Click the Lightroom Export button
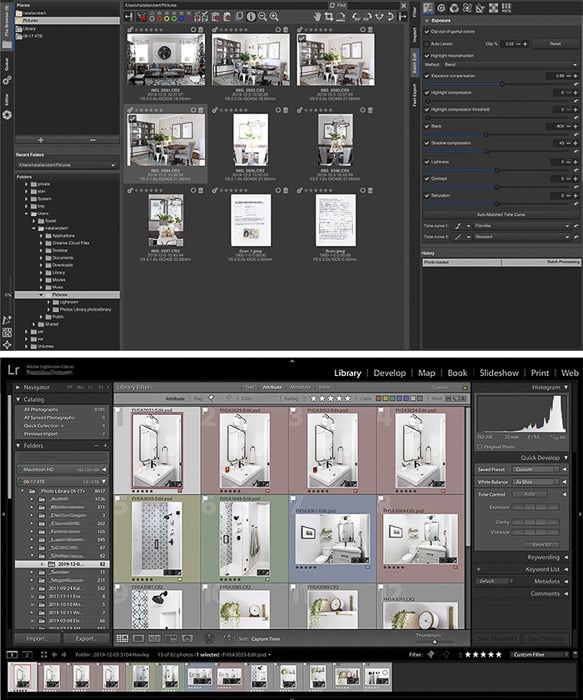This screenshot has height=700, width=583. click(87, 638)
